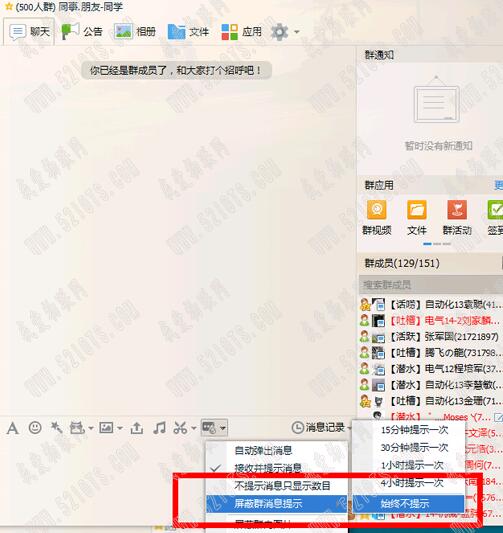
Task: Click the shake-window chat tool icon
Action: 77,428
